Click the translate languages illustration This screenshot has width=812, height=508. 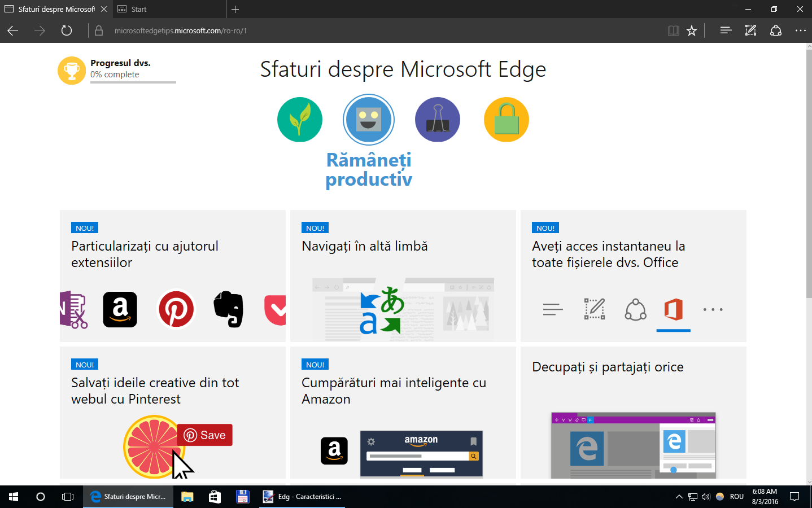pos(382,310)
